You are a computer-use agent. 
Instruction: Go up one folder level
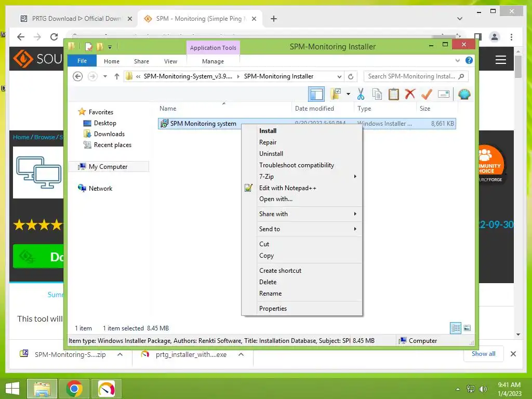[x=117, y=76]
